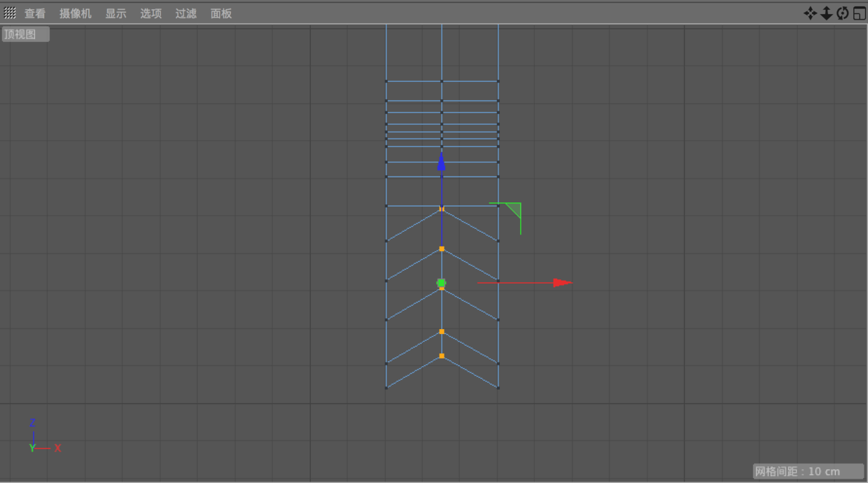Open the 面板 (Panel) menu
This screenshot has width=868, height=483.
tap(221, 13)
